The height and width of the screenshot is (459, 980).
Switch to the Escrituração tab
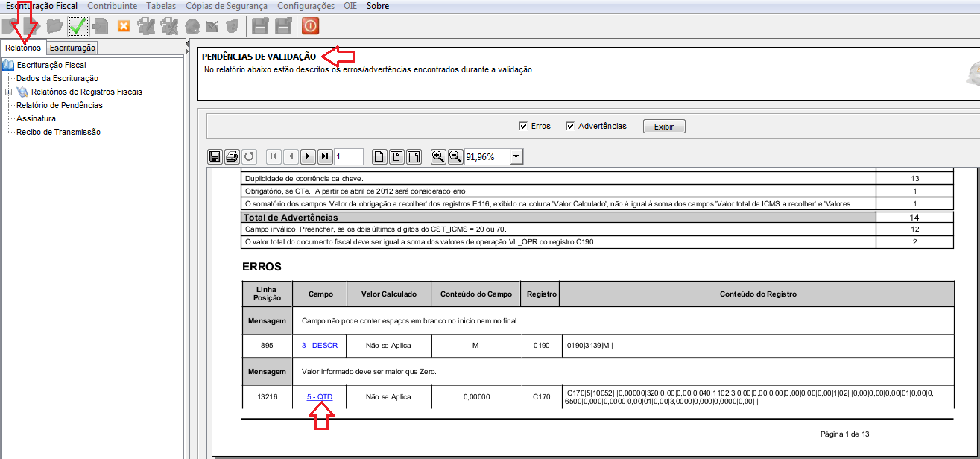tap(73, 48)
